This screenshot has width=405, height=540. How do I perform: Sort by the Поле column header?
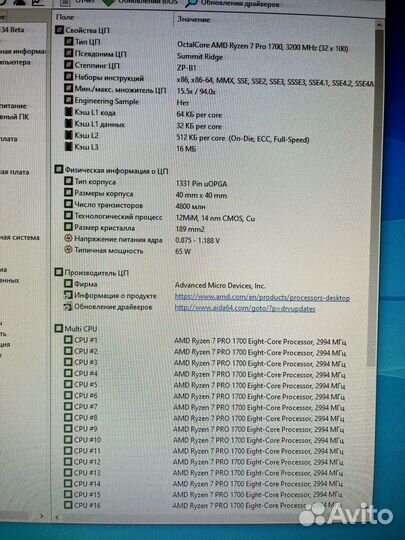pyautogui.click(x=65, y=17)
